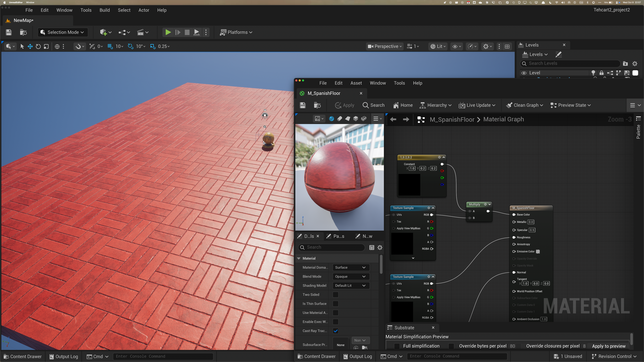
Task: Start Play in Editor with the green play button
Action: click(168, 32)
